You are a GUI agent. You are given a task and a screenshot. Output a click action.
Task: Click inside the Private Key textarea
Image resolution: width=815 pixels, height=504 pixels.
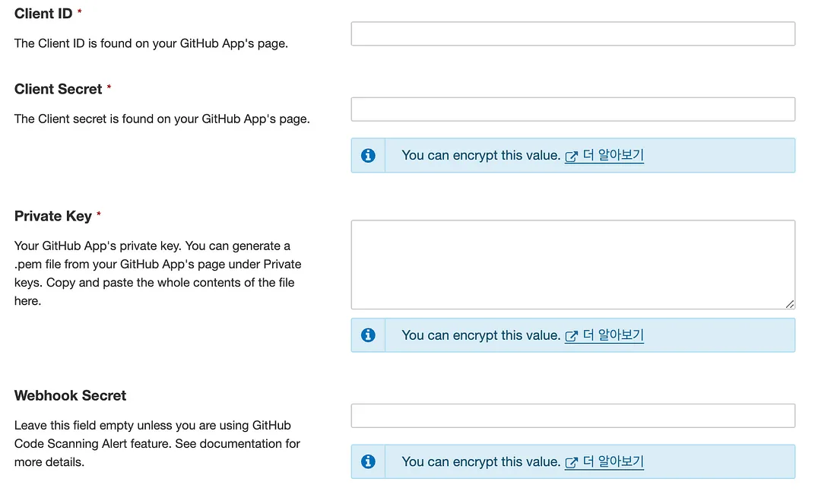click(572, 265)
